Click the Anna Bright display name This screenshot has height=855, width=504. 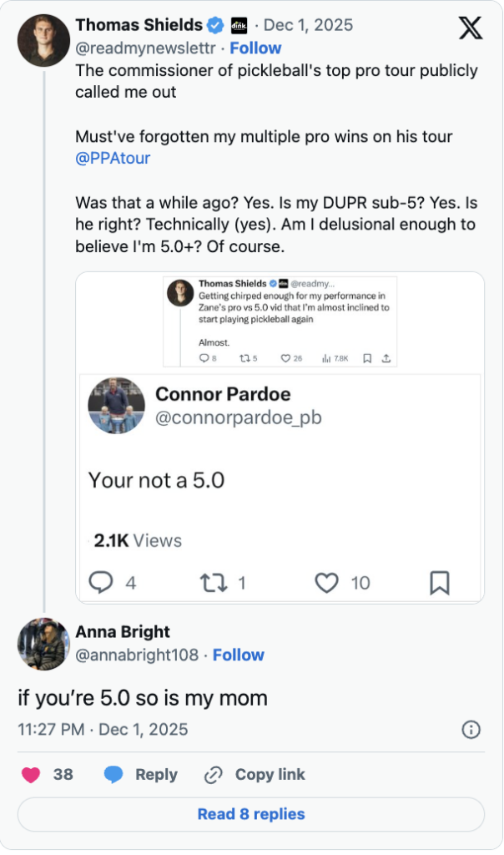(x=123, y=631)
